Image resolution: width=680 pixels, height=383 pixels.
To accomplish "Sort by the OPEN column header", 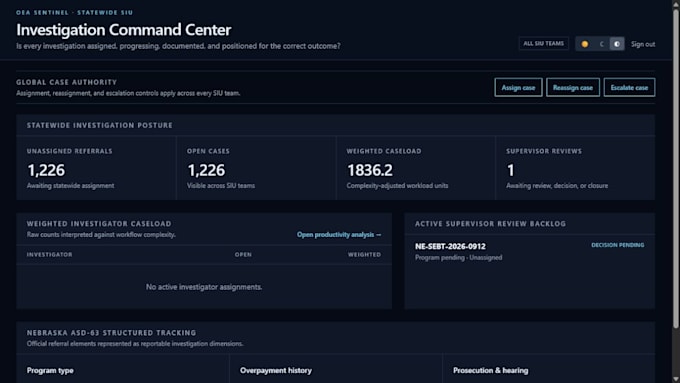I will point(243,255).
